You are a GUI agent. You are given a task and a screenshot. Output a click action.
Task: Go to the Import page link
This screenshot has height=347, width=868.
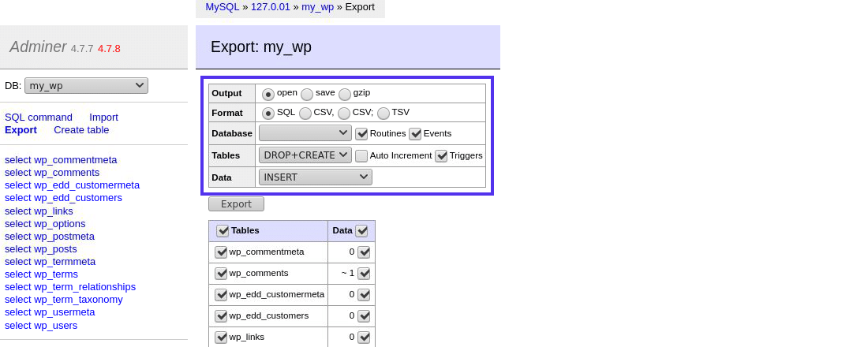pos(103,117)
